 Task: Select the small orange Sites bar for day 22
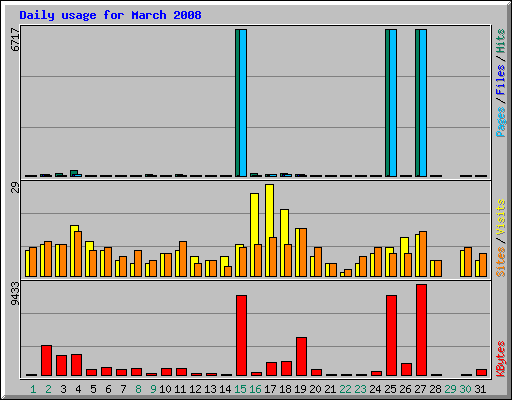point(348,273)
